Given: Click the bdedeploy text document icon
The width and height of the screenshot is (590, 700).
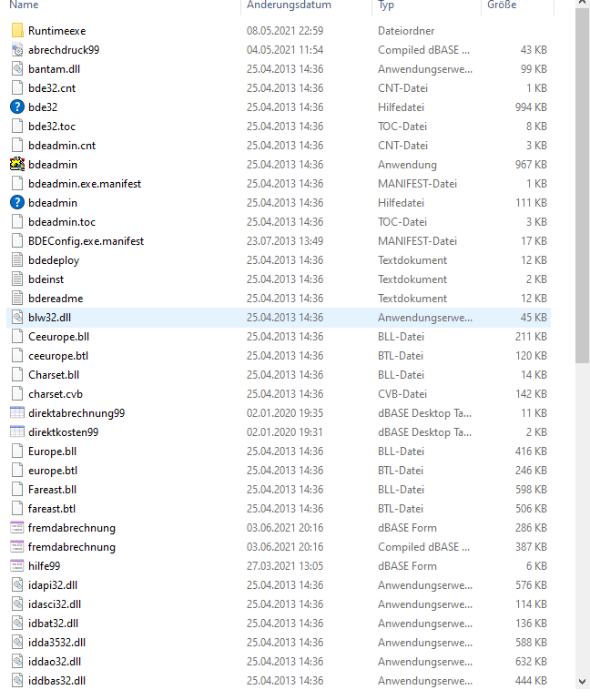Looking at the screenshot, I should click(x=17, y=260).
